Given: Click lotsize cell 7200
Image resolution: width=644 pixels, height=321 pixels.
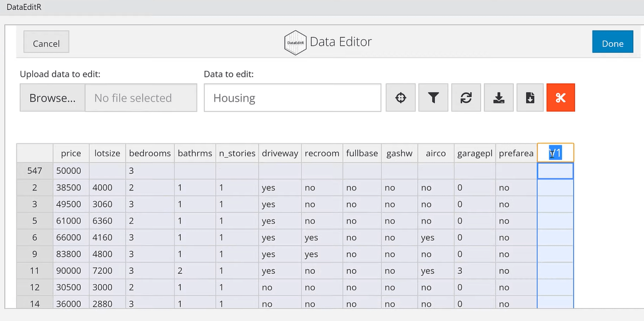Looking at the screenshot, I should coord(107,271).
